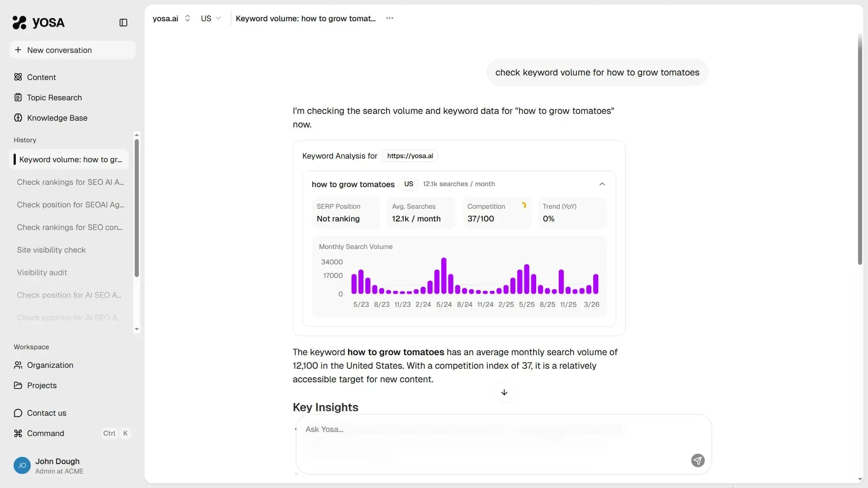The image size is (868, 488).
Task: Click the JO user avatar
Action: 22,465
